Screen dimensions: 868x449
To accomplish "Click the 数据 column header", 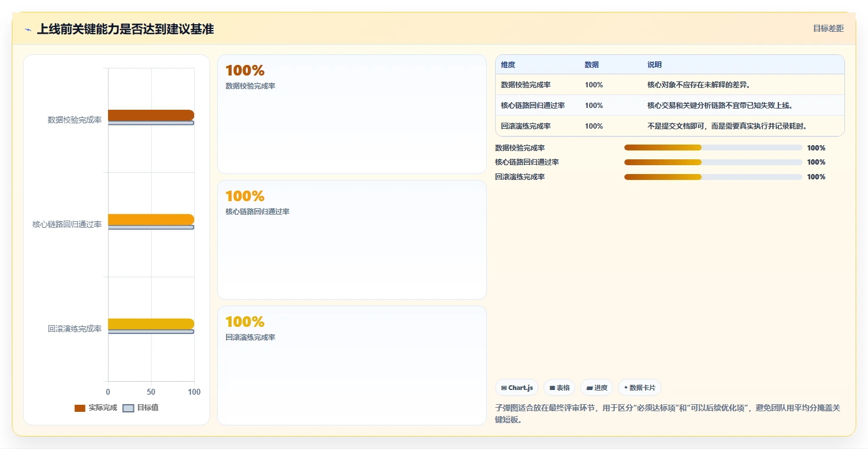I will [592, 65].
